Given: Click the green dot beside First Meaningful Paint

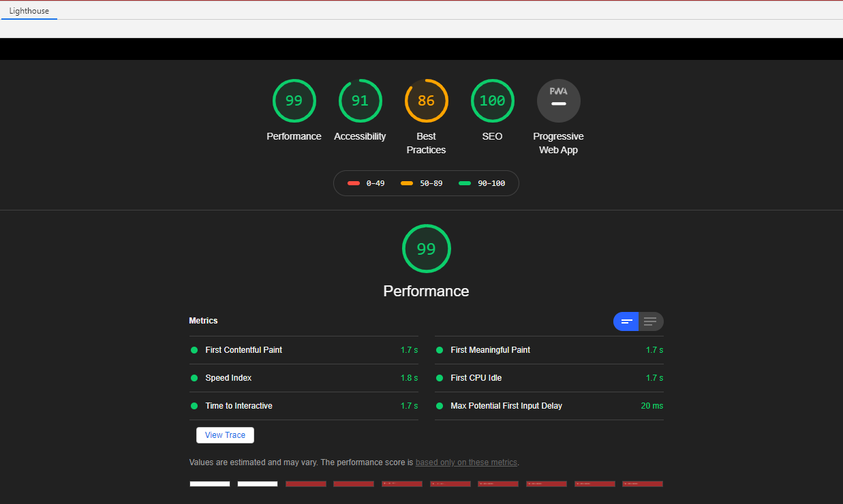Looking at the screenshot, I should pyautogui.click(x=439, y=350).
